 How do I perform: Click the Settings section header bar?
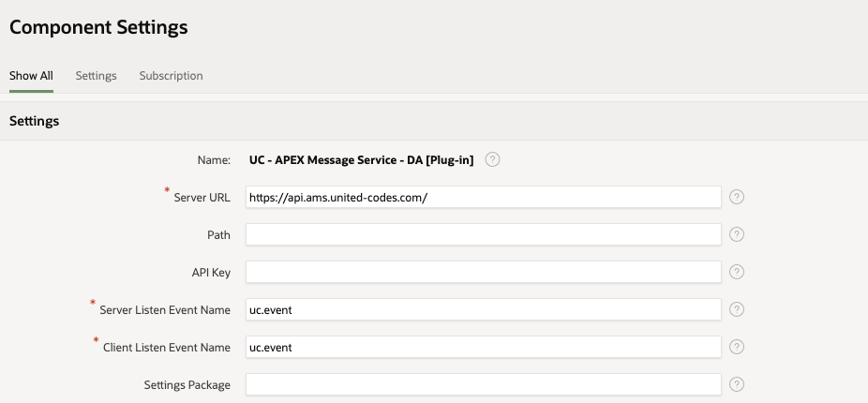click(x=434, y=121)
